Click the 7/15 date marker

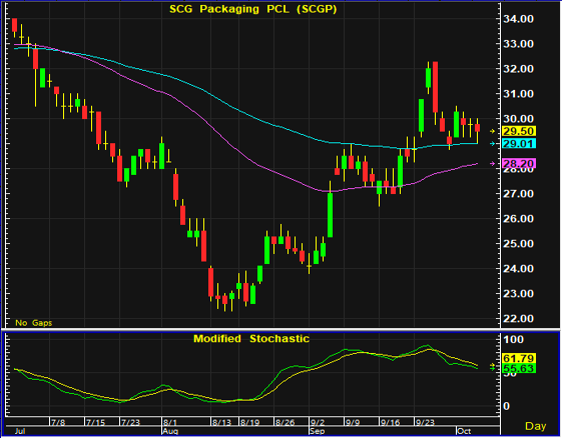click(x=95, y=422)
